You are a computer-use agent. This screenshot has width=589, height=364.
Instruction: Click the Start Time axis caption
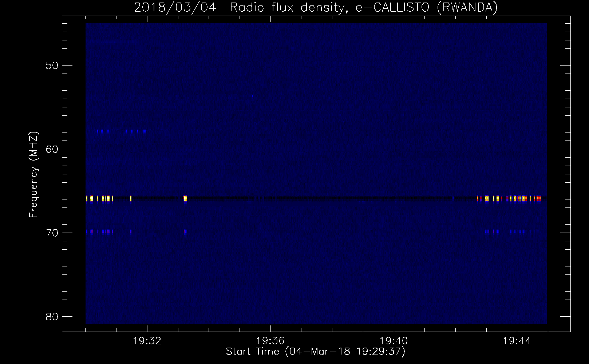point(316,352)
